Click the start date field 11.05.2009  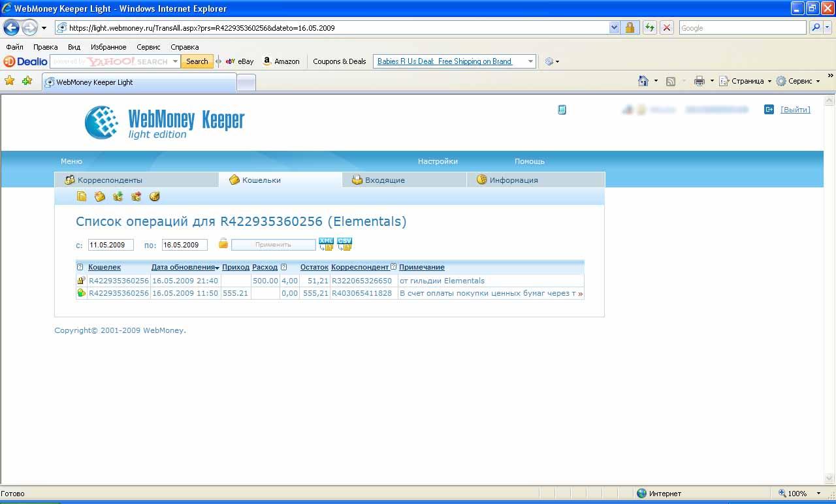111,245
